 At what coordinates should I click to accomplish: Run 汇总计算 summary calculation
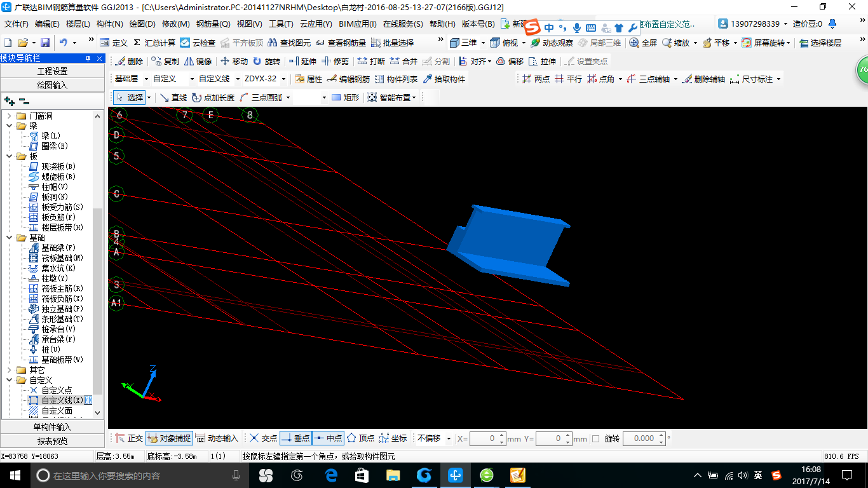(154, 43)
